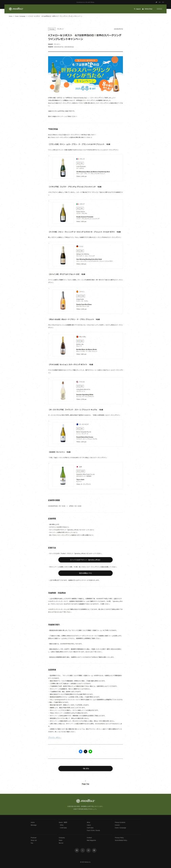Share on X via black icon
The height and width of the screenshot is (868, 171).
pyautogui.click(x=85, y=751)
